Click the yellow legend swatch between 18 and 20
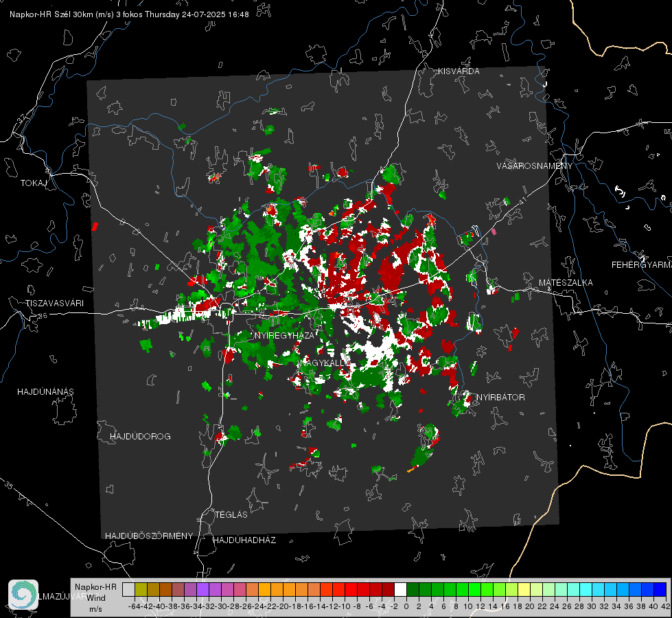 [524, 589]
